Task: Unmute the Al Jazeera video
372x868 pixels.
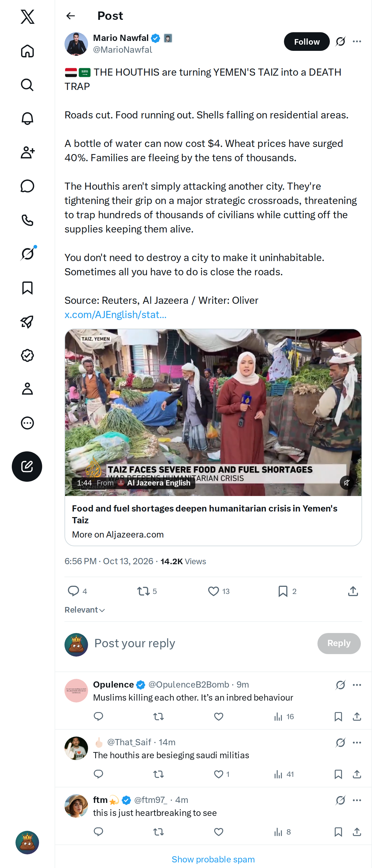Action: [346, 483]
